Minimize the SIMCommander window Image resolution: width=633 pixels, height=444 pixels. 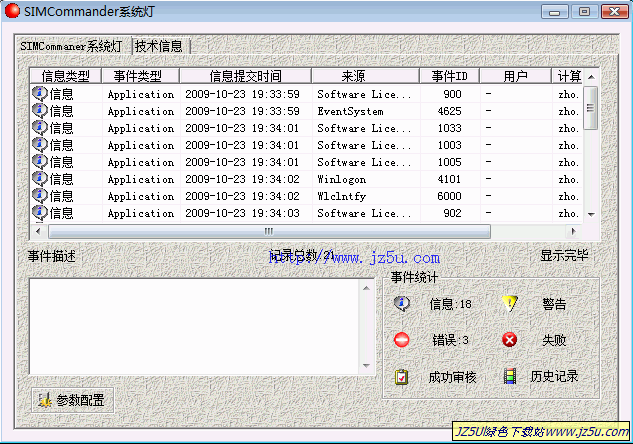pos(555,11)
